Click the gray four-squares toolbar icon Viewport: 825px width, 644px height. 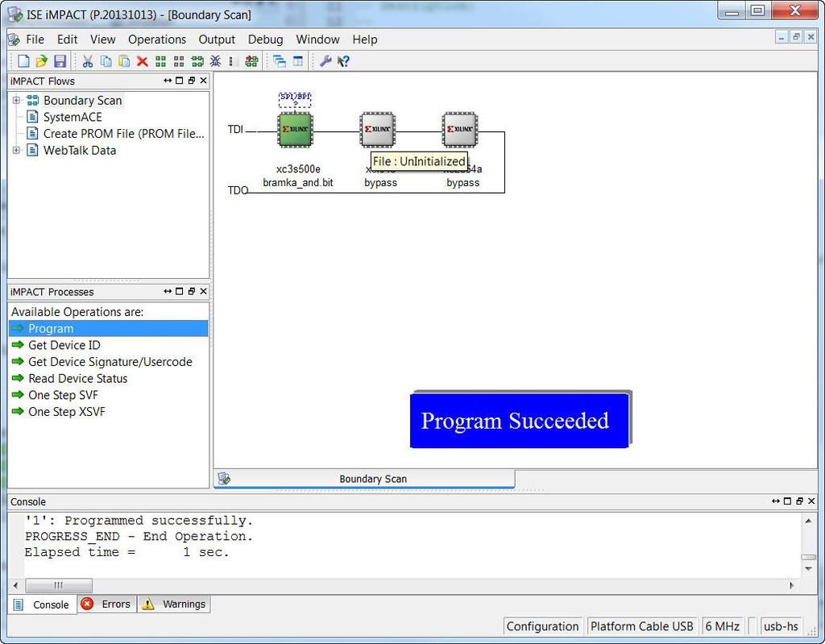coord(179,61)
